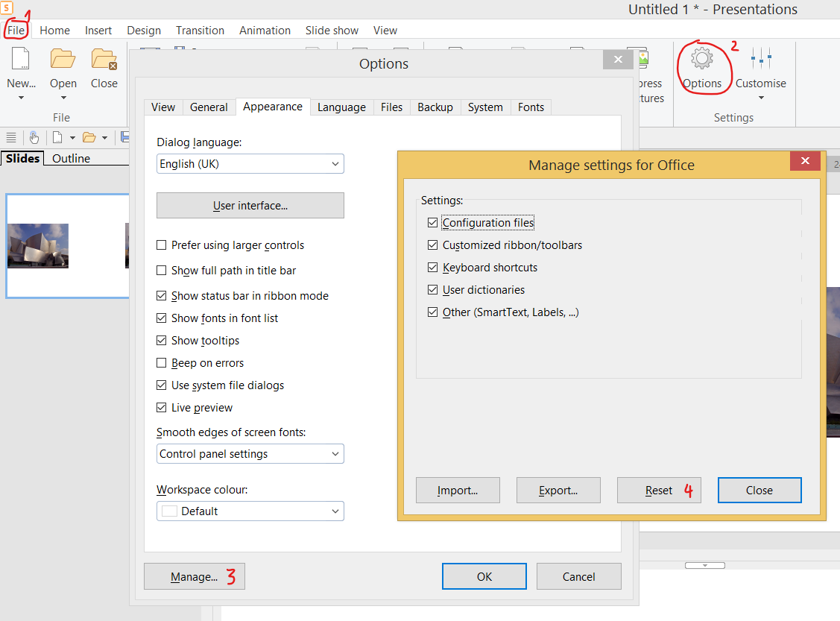Viewport: 840px width, 621px height.
Task: Click the Close document ribbon icon
Action: (x=104, y=59)
